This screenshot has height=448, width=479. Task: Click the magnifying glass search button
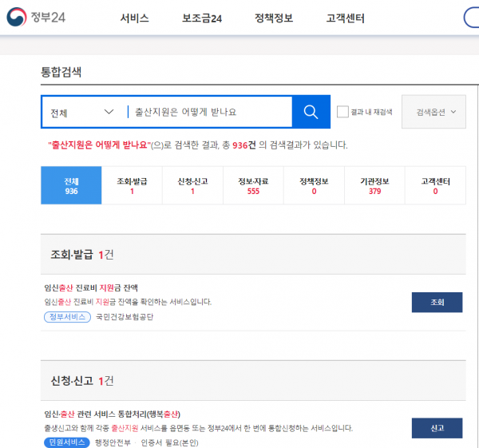[x=311, y=112]
